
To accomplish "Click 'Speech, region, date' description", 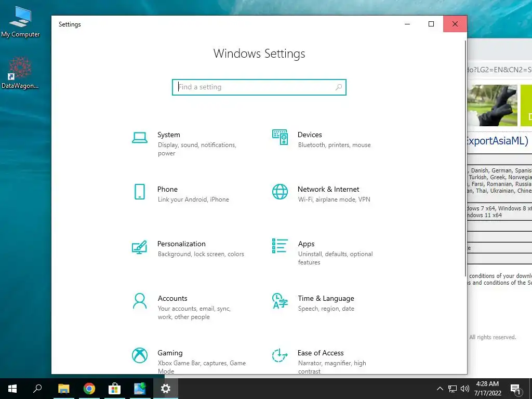I will click(326, 309).
